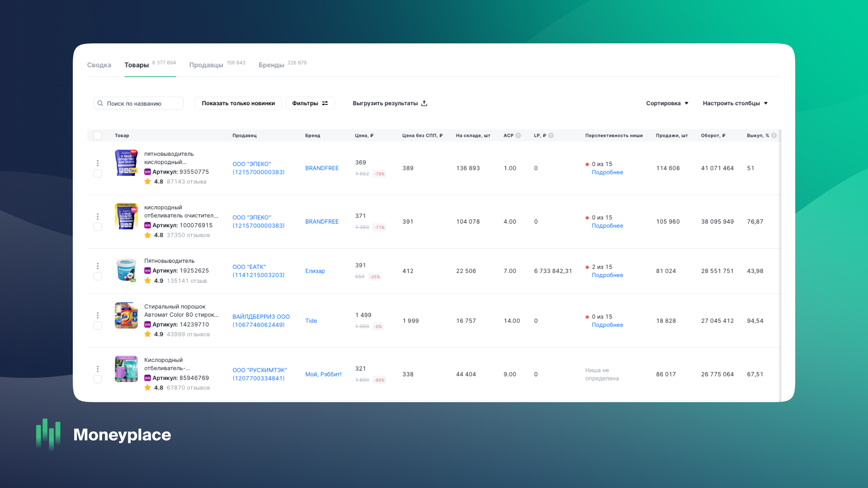Click the Tide product thumbnail image

pos(126,315)
